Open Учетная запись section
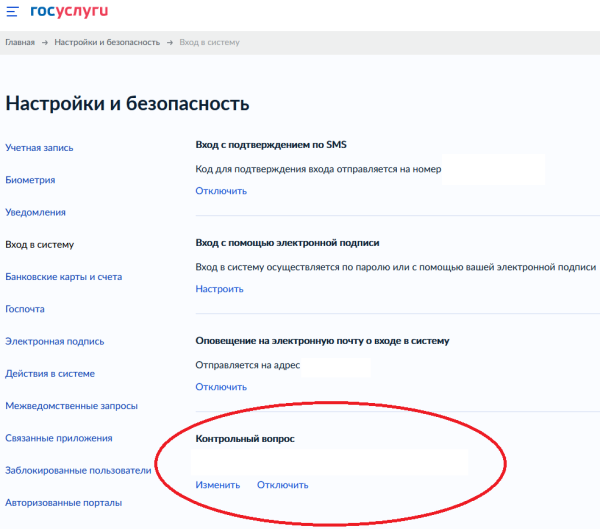This screenshot has height=529, width=600. point(39,148)
